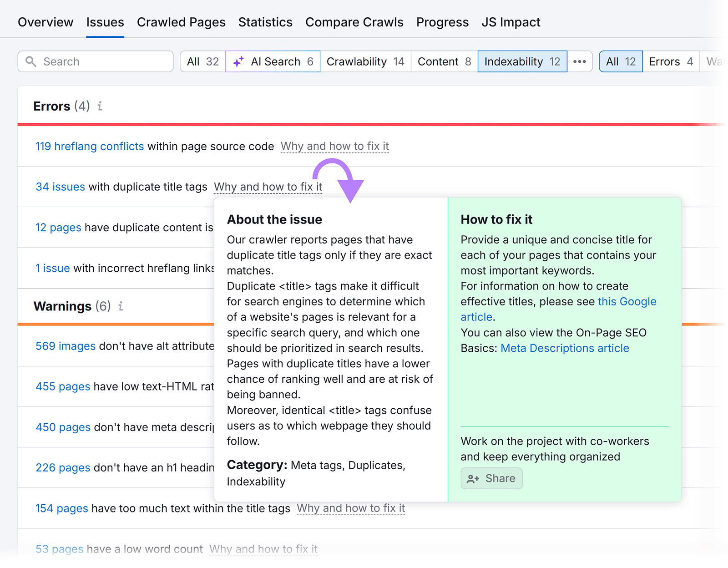This screenshot has height=568, width=728.
Task: Click the info icon beside Warnings heading
Action: click(x=120, y=306)
